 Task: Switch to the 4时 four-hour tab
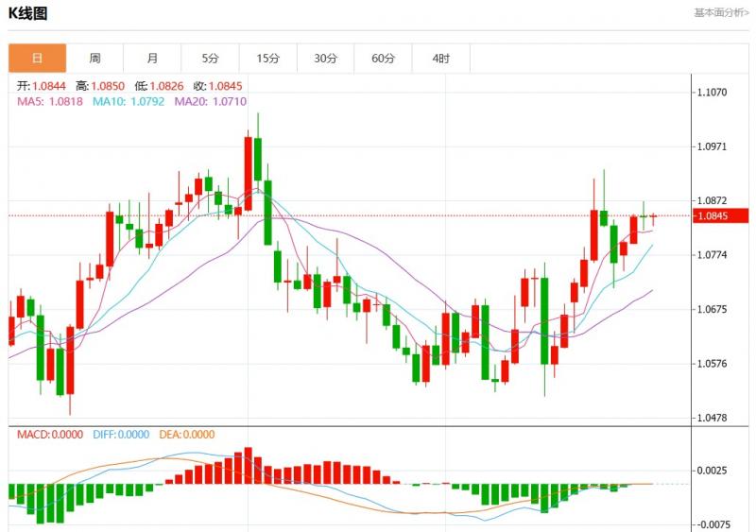tap(441, 59)
